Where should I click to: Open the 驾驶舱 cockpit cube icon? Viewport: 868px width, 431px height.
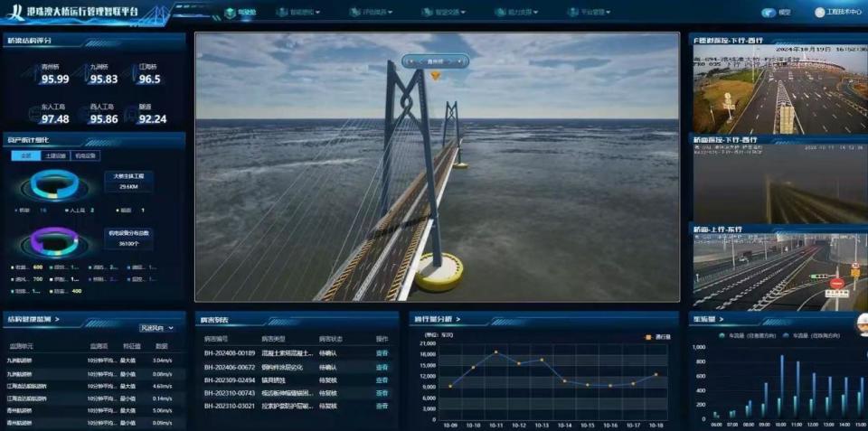[230, 13]
